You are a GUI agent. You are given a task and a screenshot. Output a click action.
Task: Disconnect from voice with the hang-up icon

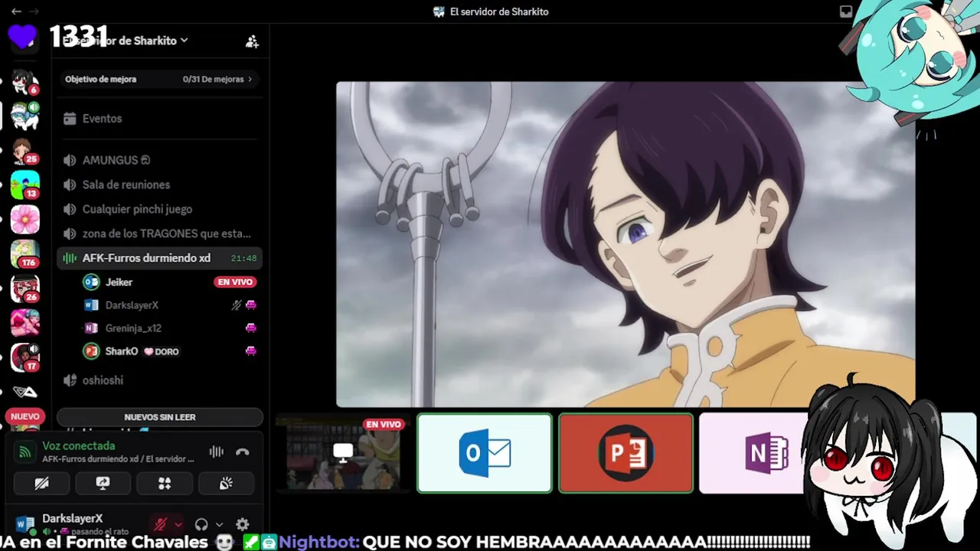click(243, 452)
